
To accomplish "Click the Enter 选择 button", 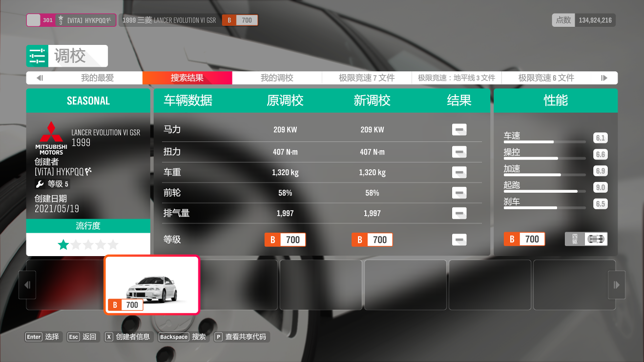I will click(43, 337).
